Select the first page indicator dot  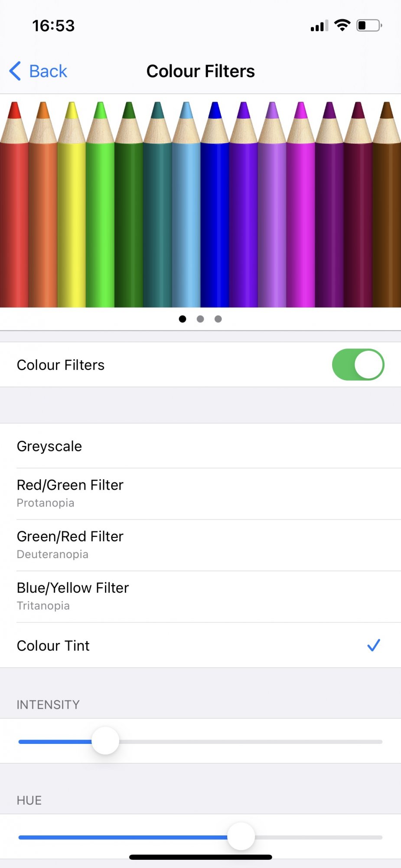point(183,319)
